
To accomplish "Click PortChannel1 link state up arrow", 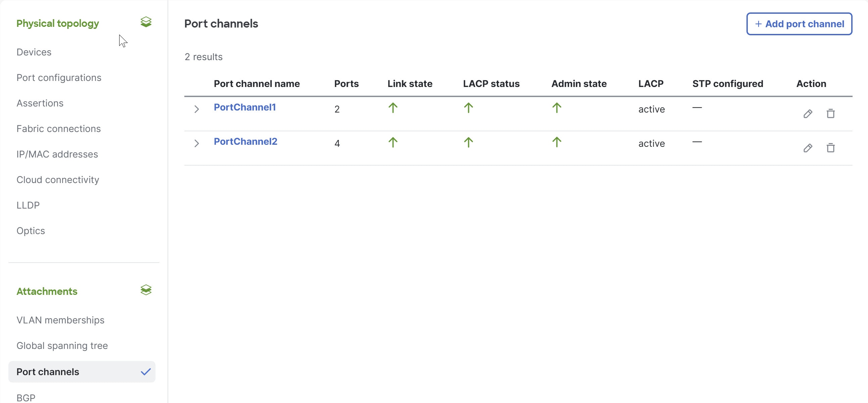I will pyautogui.click(x=393, y=108).
